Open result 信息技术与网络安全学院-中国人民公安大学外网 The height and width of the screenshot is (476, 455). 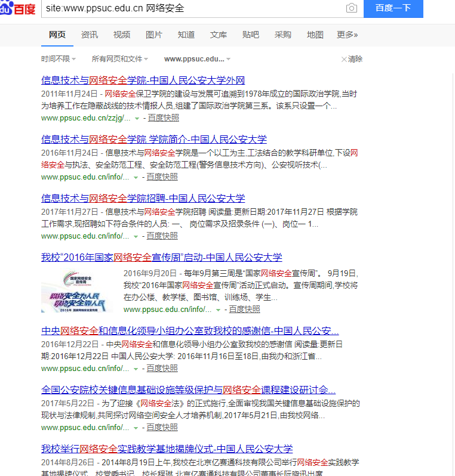[143, 80]
